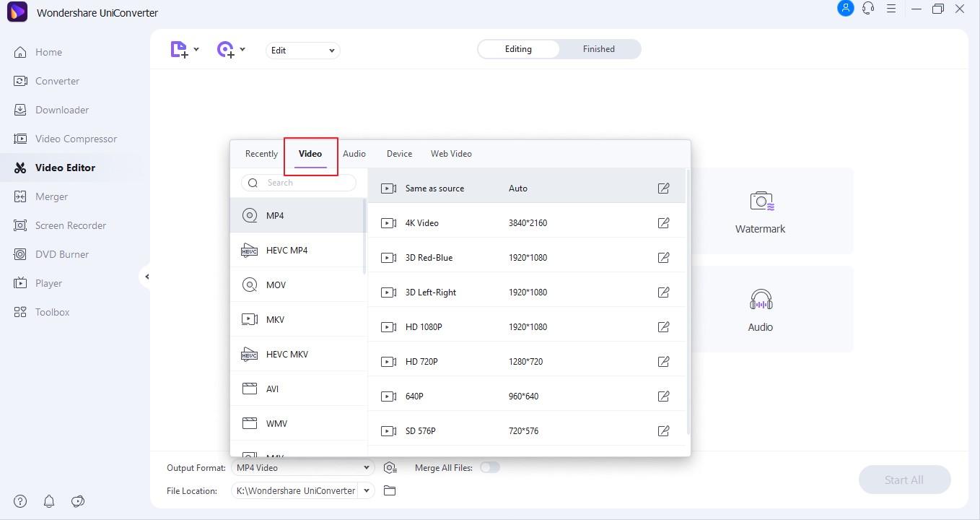980x520 pixels.
Task: Select the HD 1080P resolution preset
Action: [527, 327]
